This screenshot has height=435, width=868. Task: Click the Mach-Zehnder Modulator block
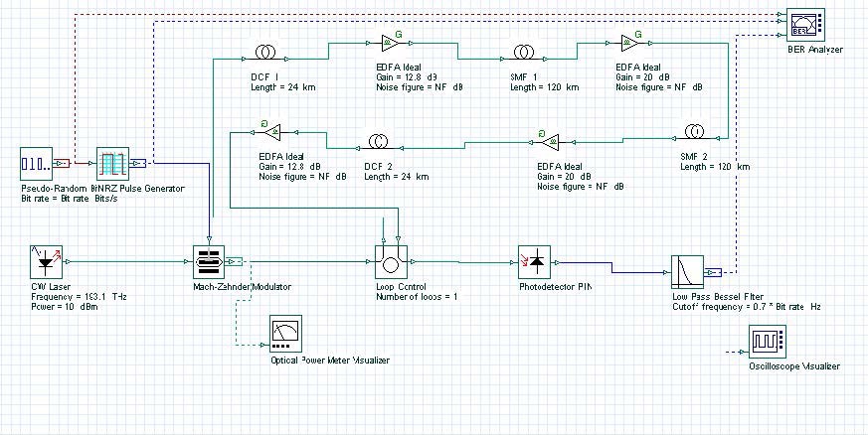208,262
